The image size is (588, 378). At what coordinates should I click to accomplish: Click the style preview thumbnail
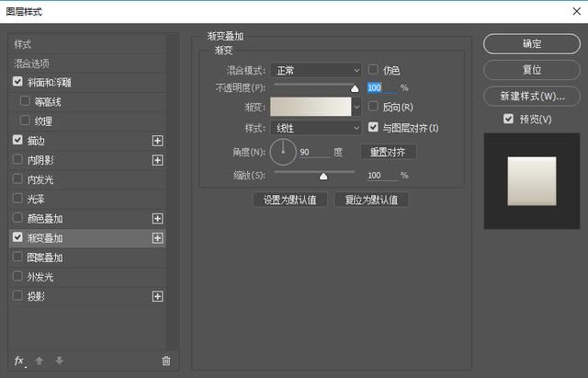click(x=532, y=181)
